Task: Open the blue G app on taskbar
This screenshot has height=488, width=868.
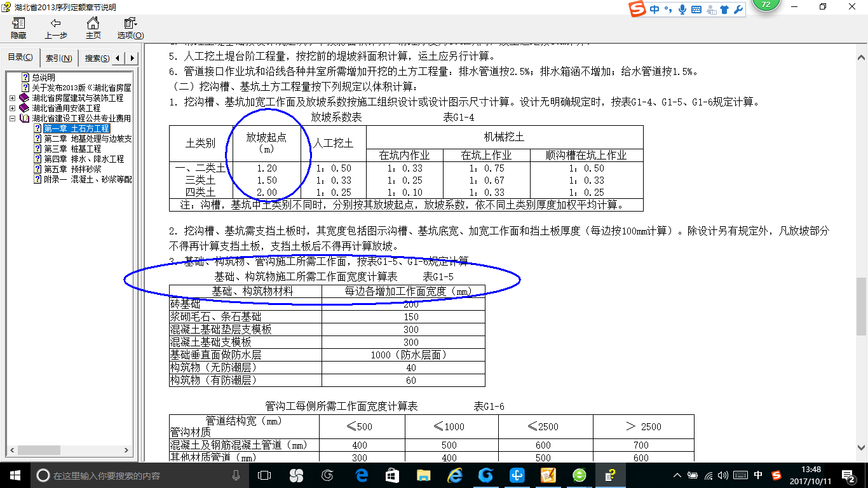Action: point(486,475)
